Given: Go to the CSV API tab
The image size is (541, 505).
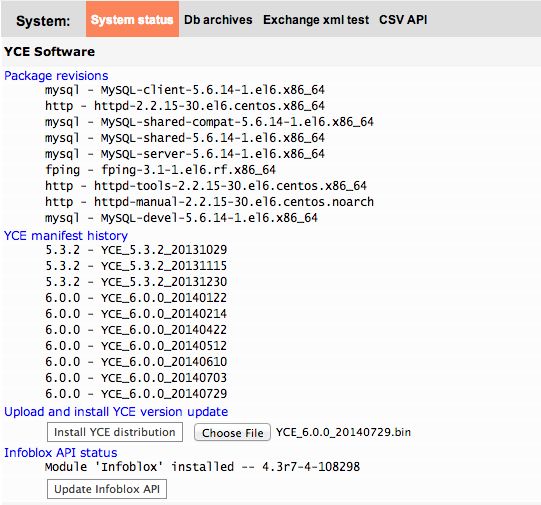Looking at the screenshot, I should (403, 20).
